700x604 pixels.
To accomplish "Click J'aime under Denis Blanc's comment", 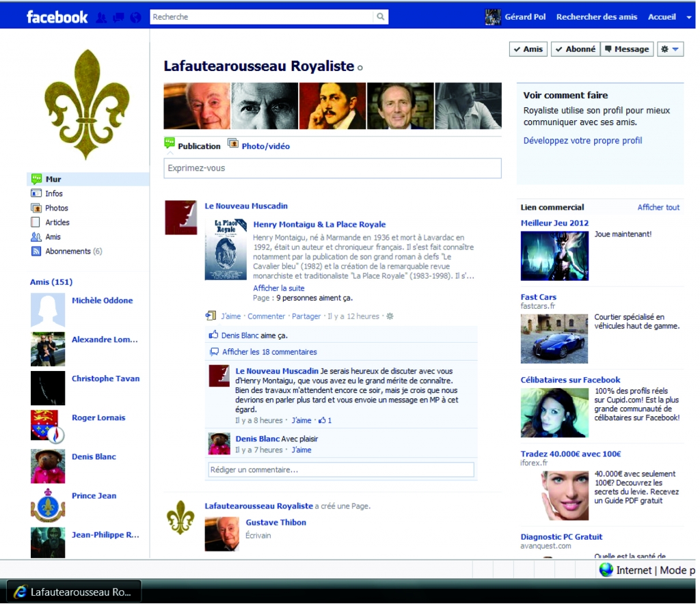I will click(x=301, y=450).
